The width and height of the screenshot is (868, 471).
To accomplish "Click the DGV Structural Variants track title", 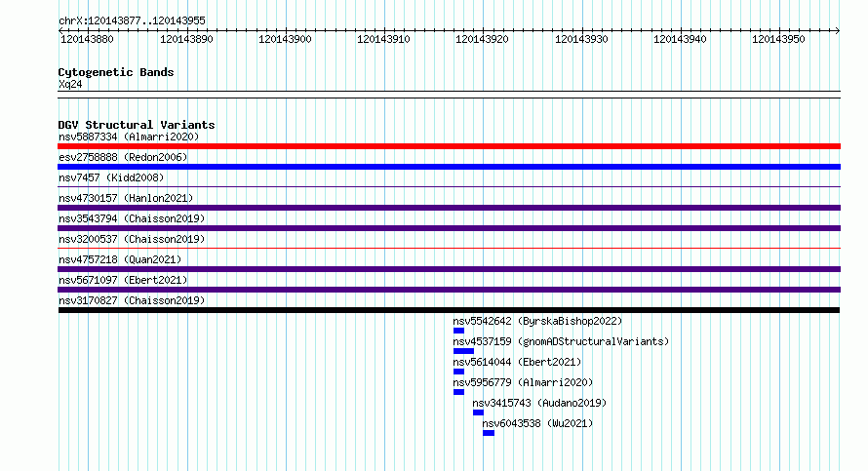I will [x=137, y=125].
